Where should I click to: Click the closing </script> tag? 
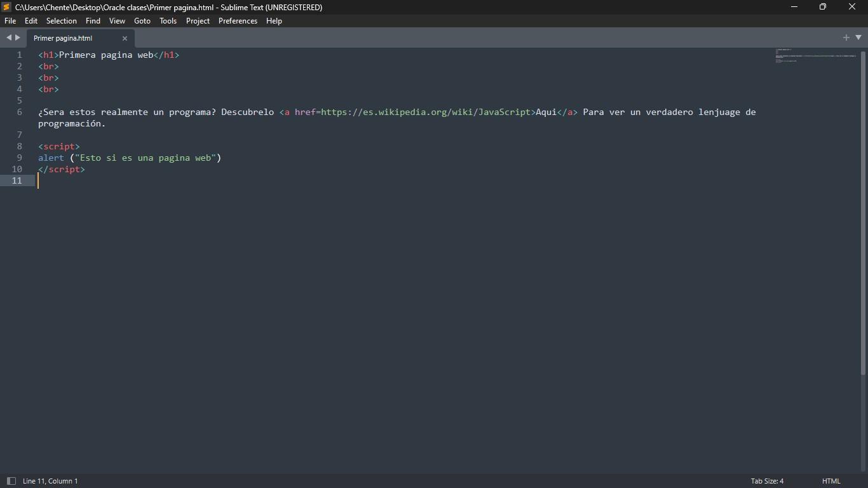pyautogui.click(x=62, y=169)
